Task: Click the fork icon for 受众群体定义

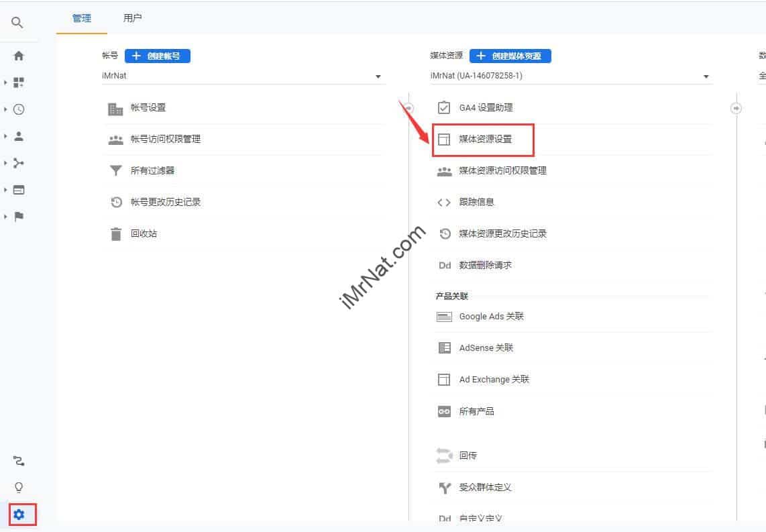Action: [x=445, y=488]
